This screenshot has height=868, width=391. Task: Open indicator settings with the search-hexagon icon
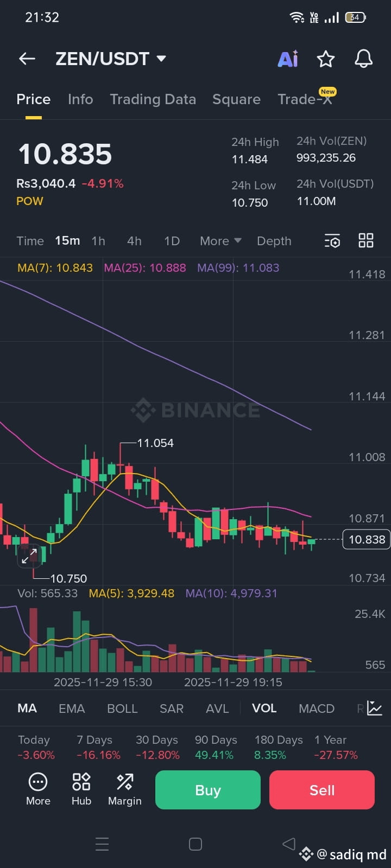click(x=332, y=240)
